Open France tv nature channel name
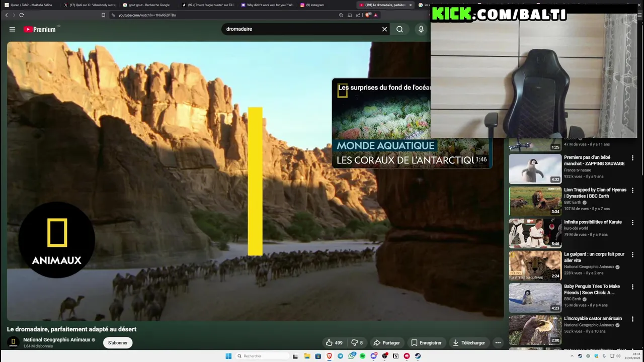This screenshot has width=644, height=362. point(578,170)
